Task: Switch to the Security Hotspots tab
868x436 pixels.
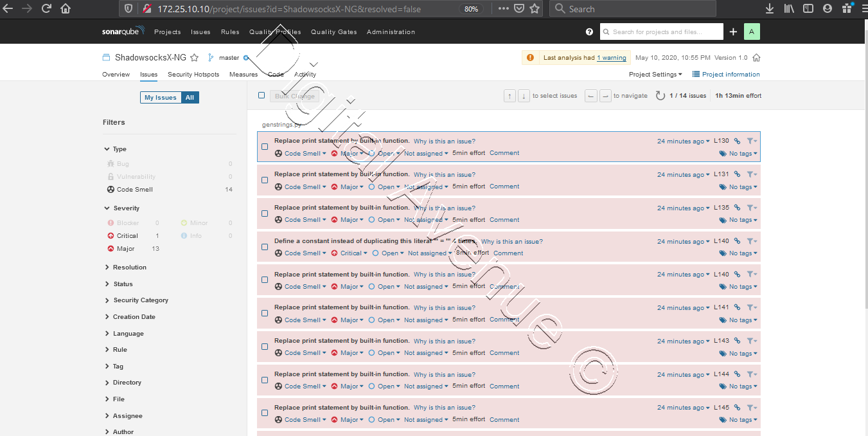Action: pyautogui.click(x=193, y=74)
